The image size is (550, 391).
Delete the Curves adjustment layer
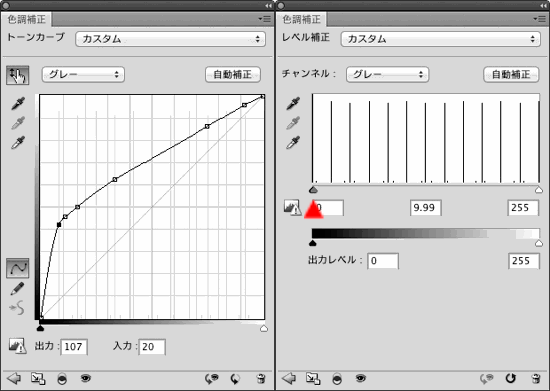261,379
